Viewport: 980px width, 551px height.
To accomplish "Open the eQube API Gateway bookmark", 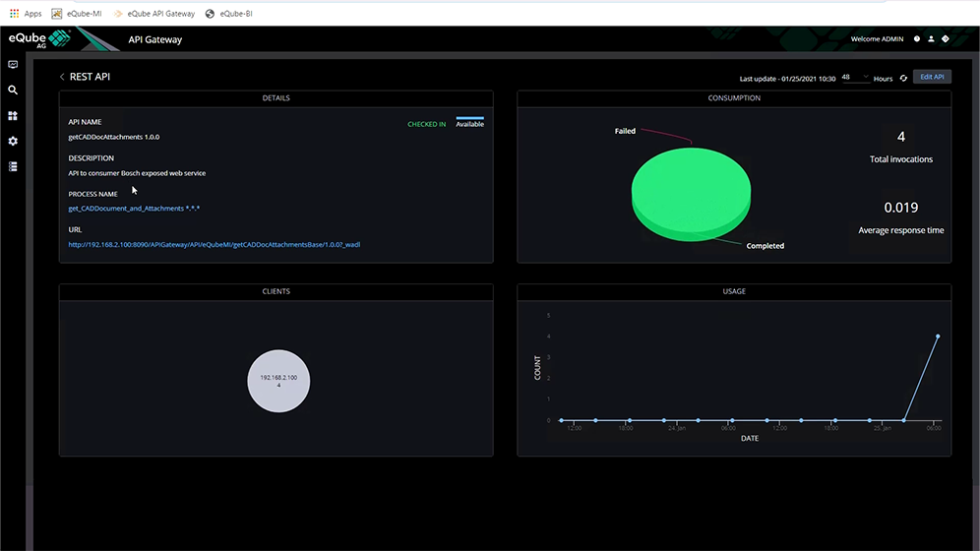I will pyautogui.click(x=153, y=14).
